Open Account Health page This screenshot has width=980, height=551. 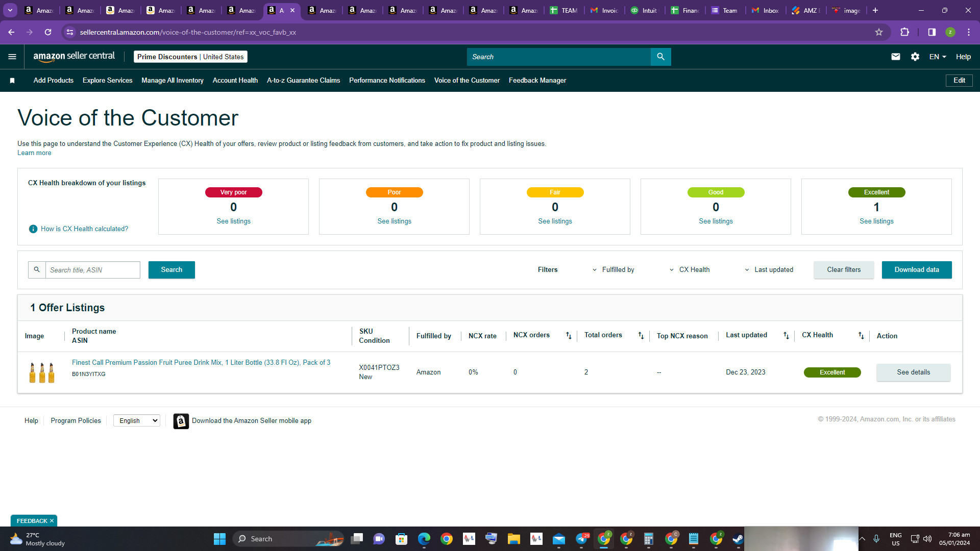tap(235, 81)
